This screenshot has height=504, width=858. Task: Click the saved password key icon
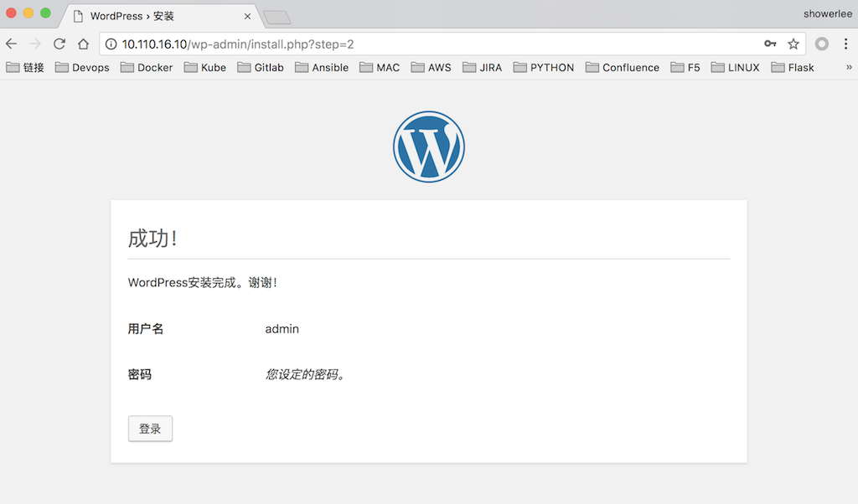pyautogui.click(x=771, y=44)
